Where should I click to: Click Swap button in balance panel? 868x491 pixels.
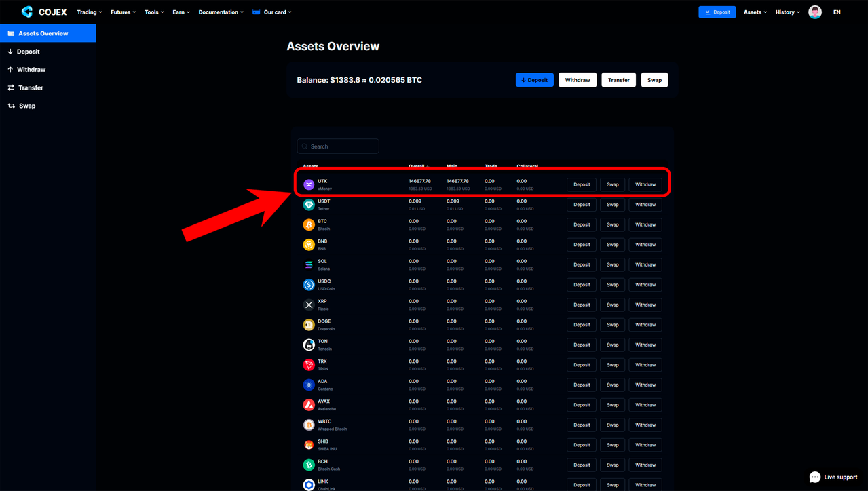pos(654,80)
